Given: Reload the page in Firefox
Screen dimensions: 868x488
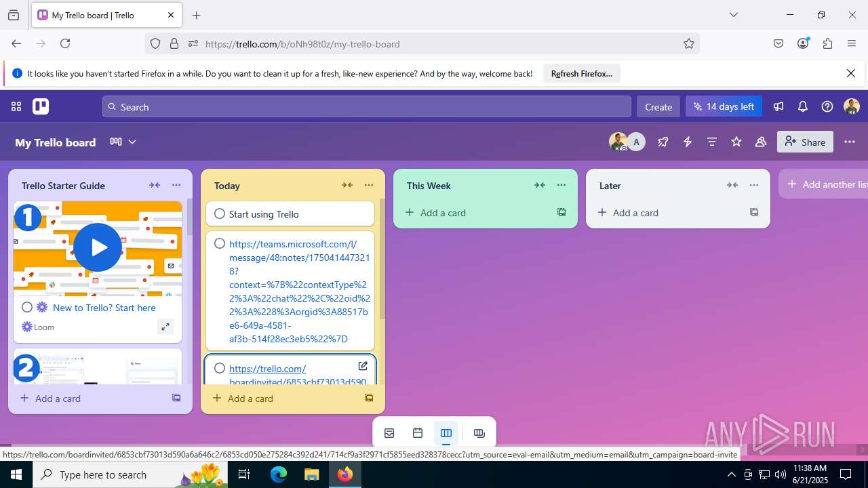Looking at the screenshot, I should (65, 43).
